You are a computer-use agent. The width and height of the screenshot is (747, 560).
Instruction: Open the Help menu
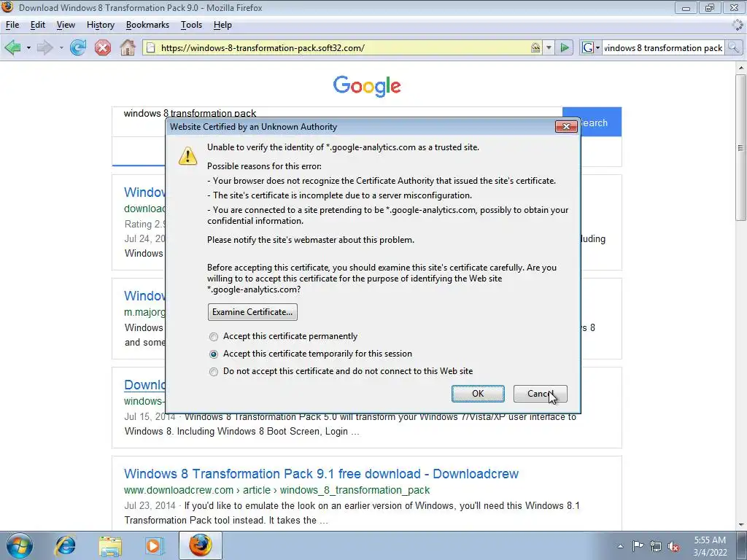click(x=222, y=25)
